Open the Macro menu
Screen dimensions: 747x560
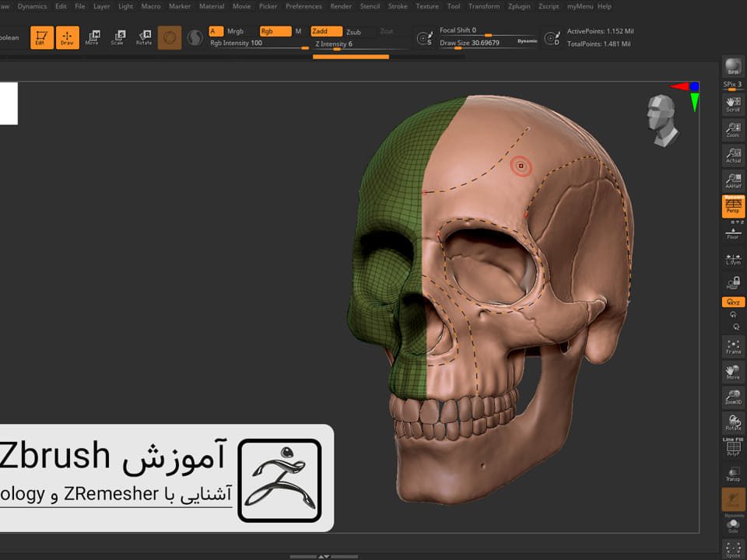point(151,6)
